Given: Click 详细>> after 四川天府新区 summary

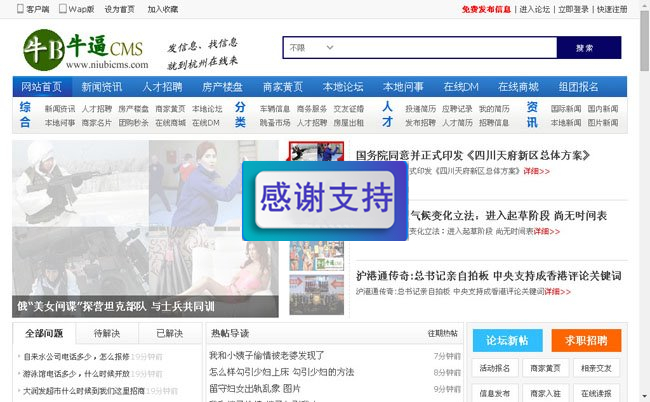Looking at the screenshot, I should coord(536,171).
